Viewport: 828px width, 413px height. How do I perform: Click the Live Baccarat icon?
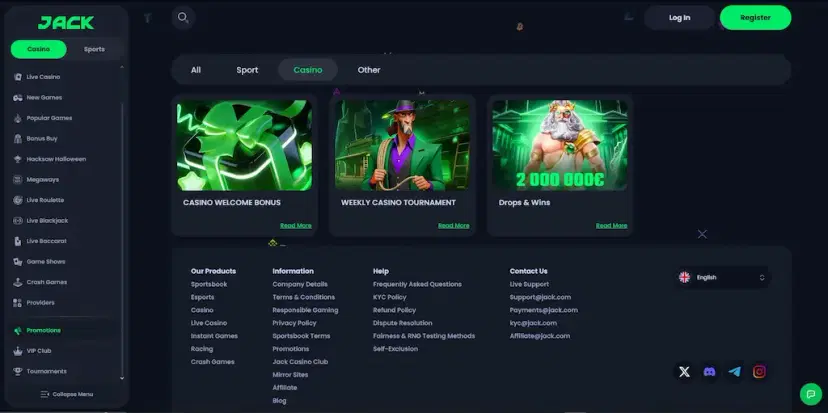pyautogui.click(x=18, y=241)
